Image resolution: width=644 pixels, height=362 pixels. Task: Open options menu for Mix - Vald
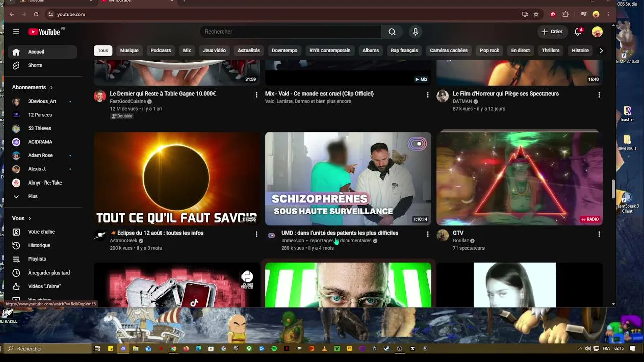click(428, 95)
